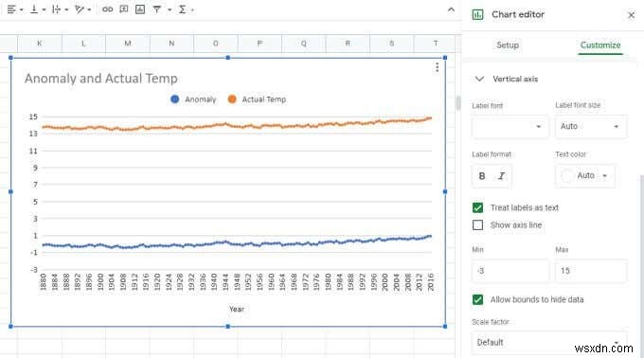Click the Chart editor panel icon
The width and height of the screenshot is (644, 358).
(477, 15)
